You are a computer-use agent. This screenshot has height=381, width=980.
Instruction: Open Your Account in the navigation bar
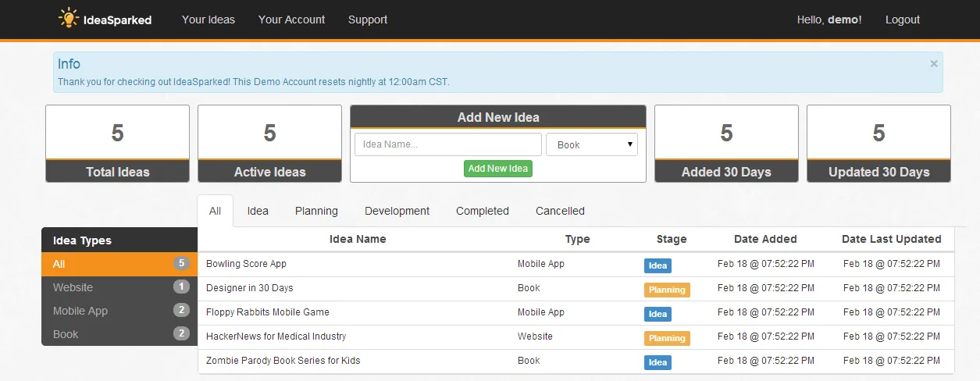click(x=291, y=20)
